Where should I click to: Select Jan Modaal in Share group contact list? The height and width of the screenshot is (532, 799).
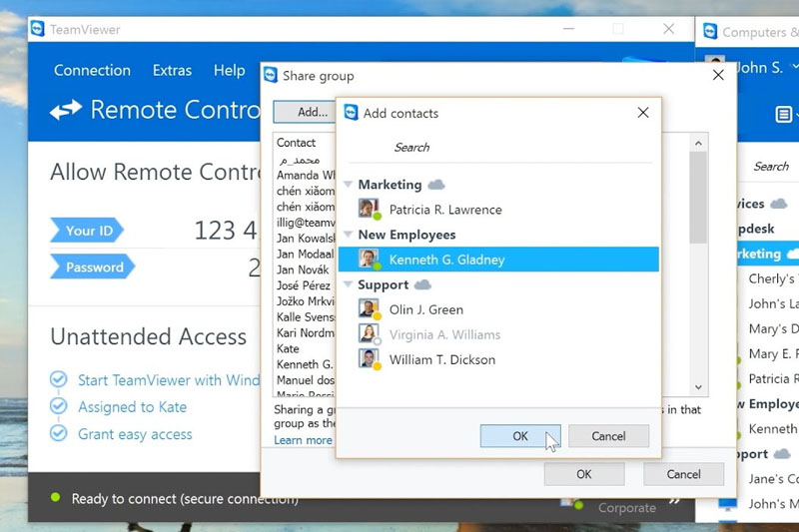(x=305, y=255)
